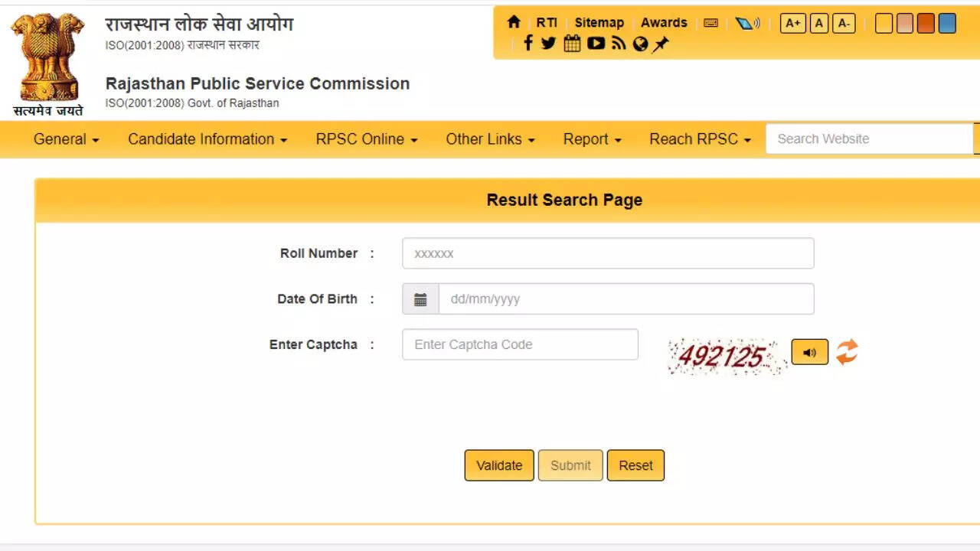
Task: Decrease font size with A- button
Action: click(x=843, y=24)
